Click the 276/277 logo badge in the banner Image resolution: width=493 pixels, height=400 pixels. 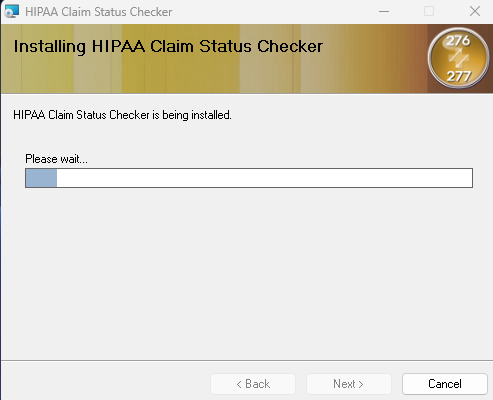click(459, 58)
